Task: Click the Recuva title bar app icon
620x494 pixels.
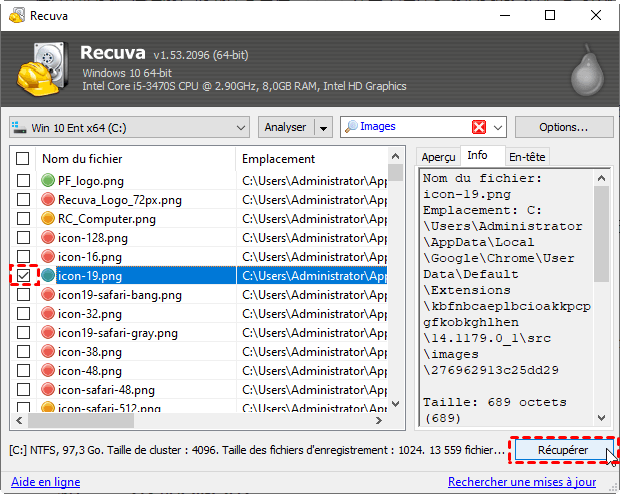Action: (17, 16)
